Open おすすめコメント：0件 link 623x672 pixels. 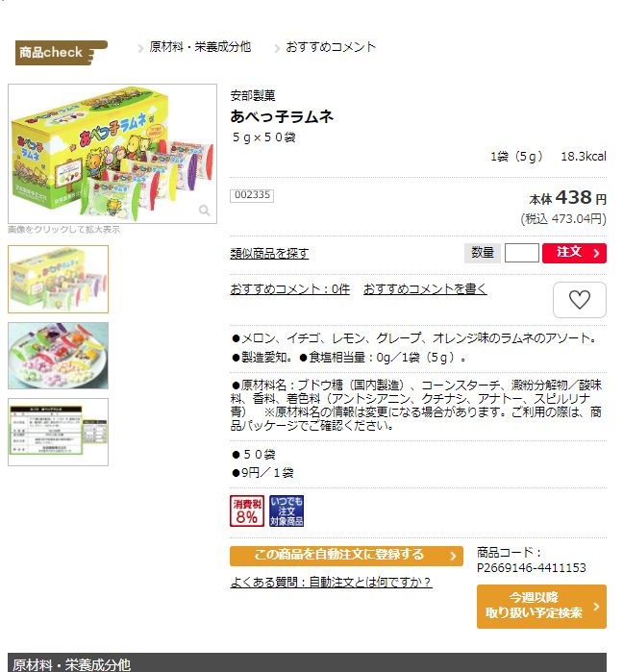289,289
